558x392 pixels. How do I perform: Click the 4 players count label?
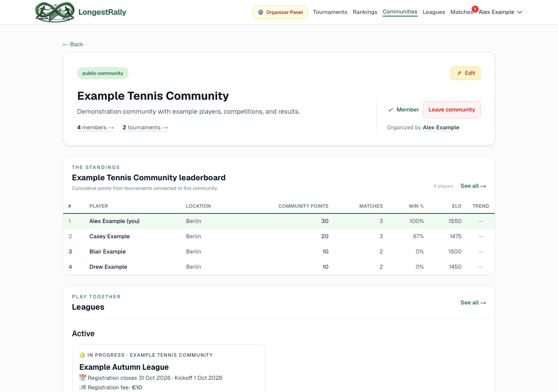[x=443, y=186]
